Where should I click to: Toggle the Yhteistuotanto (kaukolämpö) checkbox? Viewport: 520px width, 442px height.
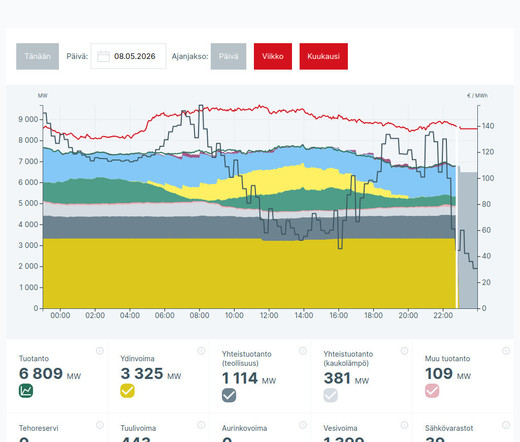330,395
